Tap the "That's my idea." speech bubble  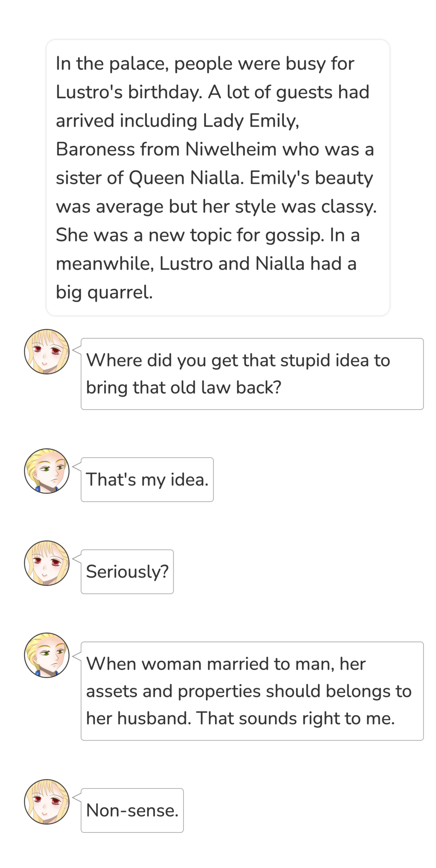(x=147, y=480)
